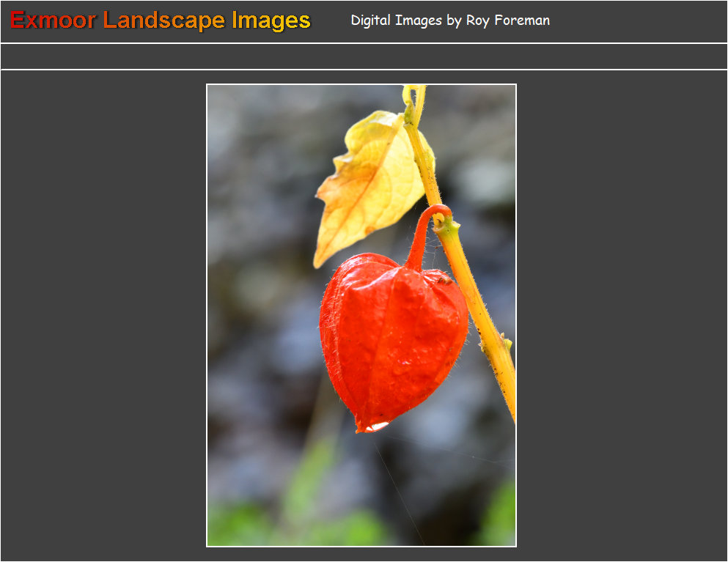Click the stem tip at the photo's top

coord(413,94)
